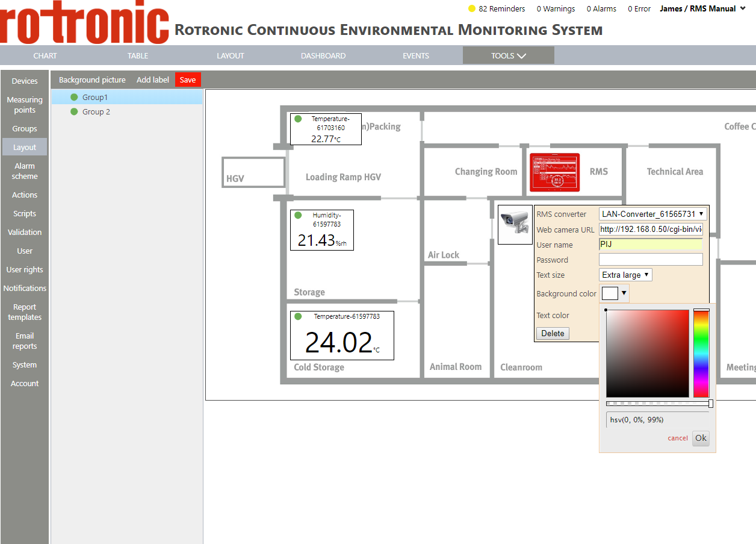Select Group 2 in the group list
The height and width of the screenshot is (544, 756).
pyautogui.click(x=126, y=111)
